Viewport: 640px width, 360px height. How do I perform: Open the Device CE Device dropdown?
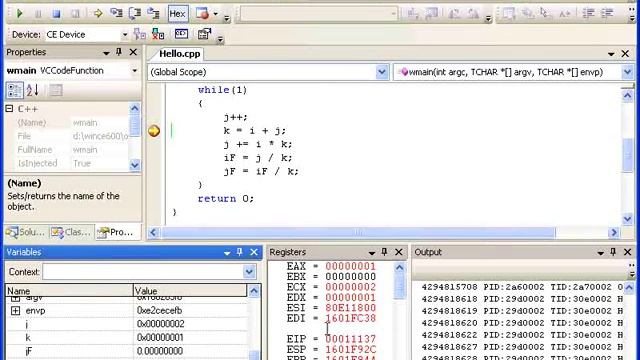[125, 35]
